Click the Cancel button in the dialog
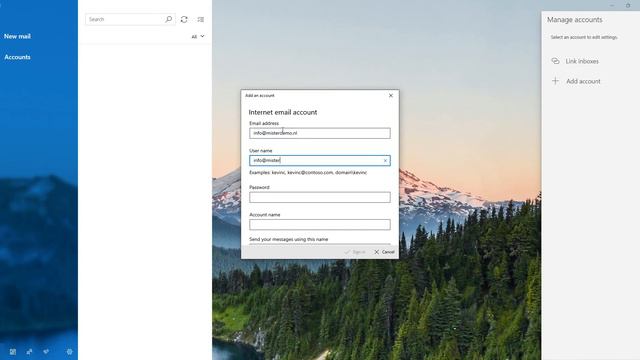Screen dimensions: 640x360 coord(384,252)
